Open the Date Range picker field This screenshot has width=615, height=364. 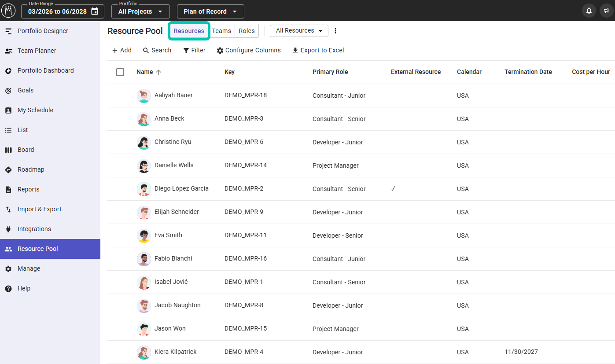[63, 11]
